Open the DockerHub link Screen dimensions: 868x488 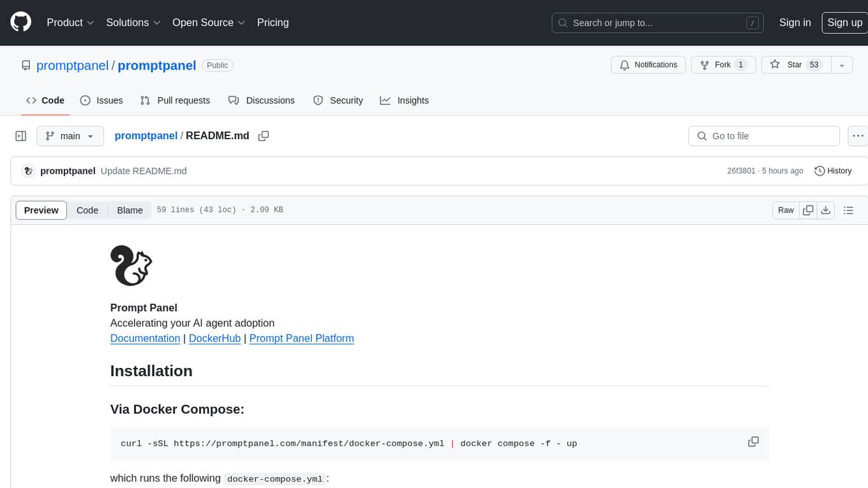coord(214,339)
